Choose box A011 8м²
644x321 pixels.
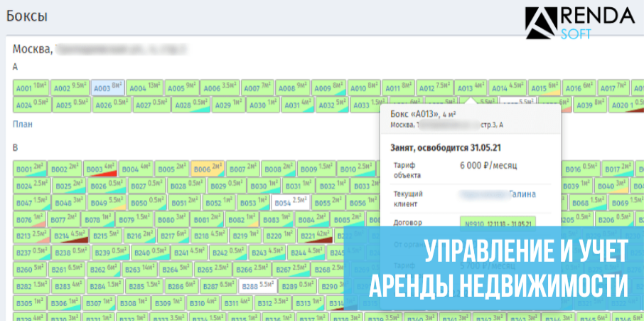398,88
